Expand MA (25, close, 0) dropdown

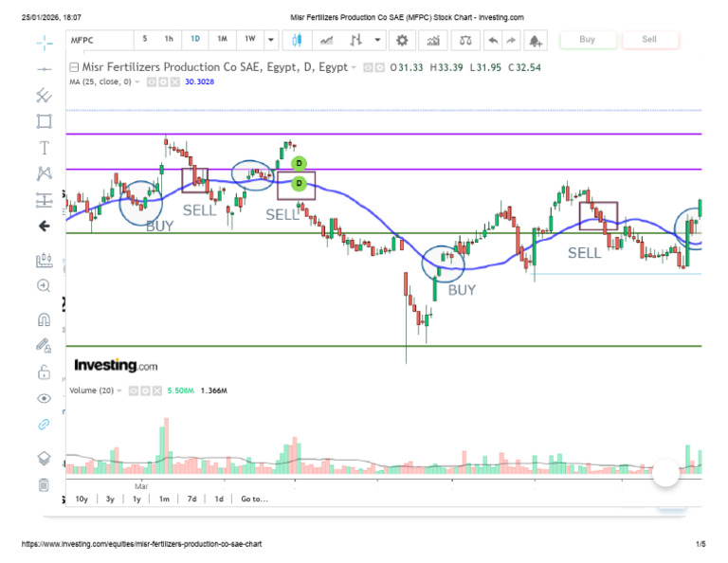click(x=136, y=82)
